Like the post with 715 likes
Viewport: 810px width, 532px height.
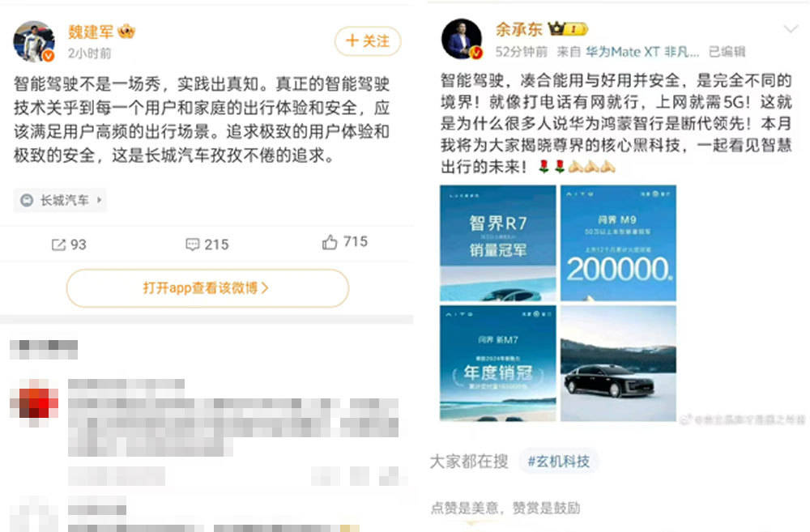click(330, 242)
